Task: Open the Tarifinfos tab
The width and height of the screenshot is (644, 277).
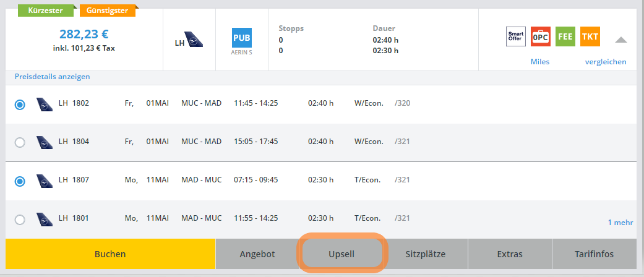Action: [x=594, y=254]
